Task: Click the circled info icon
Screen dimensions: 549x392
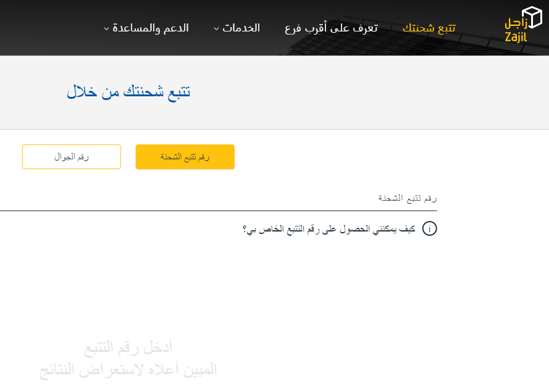Action: [x=429, y=229]
